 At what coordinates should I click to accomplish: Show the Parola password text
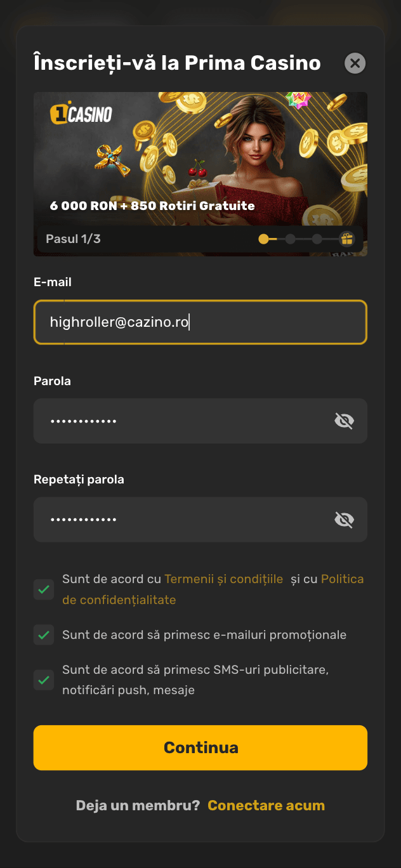click(344, 421)
